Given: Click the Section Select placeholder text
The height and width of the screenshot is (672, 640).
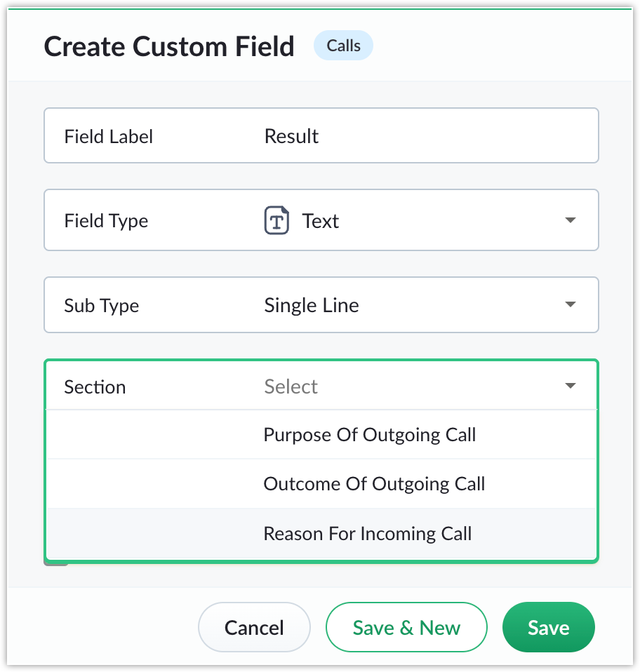Looking at the screenshot, I should [x=291, y=387].
